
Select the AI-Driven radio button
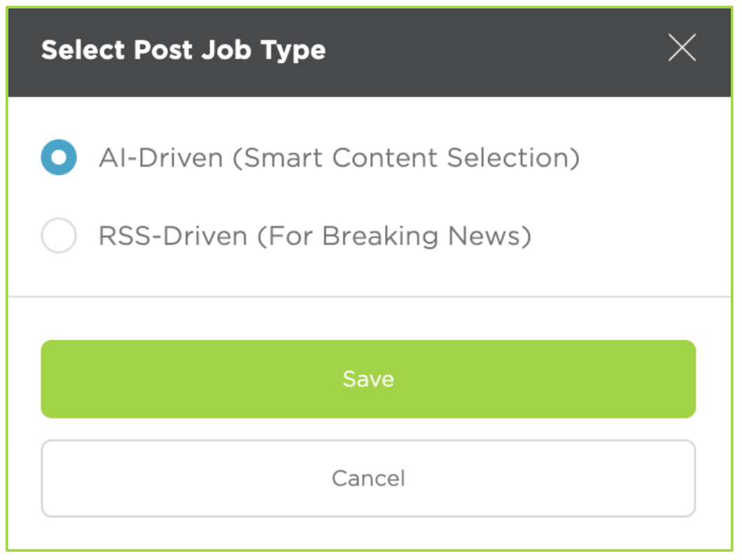[59, 157]
